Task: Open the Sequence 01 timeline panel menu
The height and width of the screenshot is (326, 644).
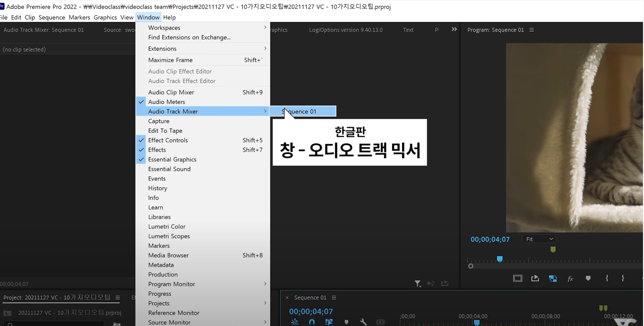Action: (x=334, y=298)
